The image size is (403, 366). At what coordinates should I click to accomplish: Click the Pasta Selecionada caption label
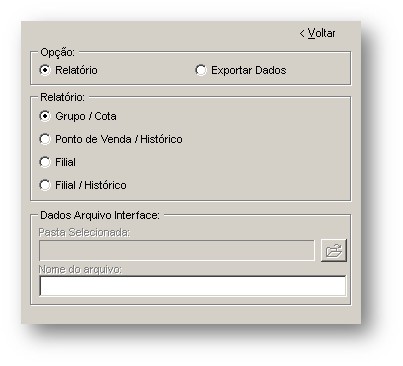(84, 232)
